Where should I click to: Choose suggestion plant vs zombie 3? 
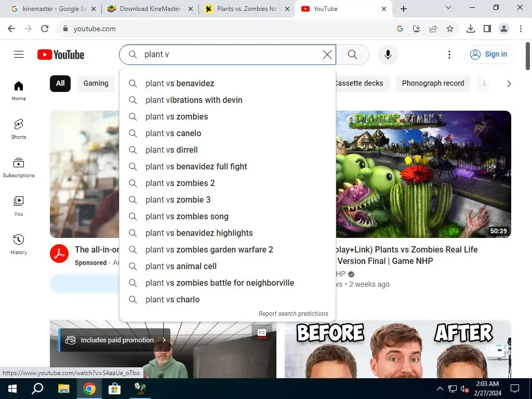(x=228, y=200)
